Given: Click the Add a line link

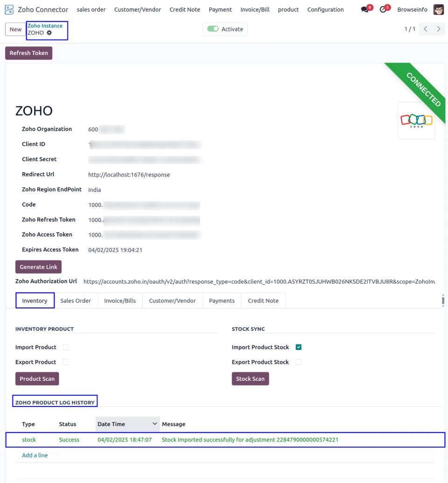Looking at the screenshot, I should coord(35,455).
